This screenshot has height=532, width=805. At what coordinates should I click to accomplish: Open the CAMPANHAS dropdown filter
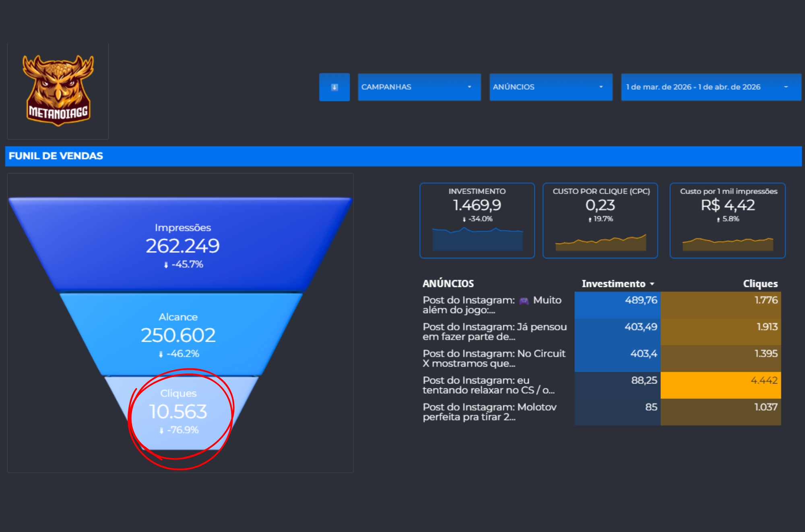(x=419, y=87)
